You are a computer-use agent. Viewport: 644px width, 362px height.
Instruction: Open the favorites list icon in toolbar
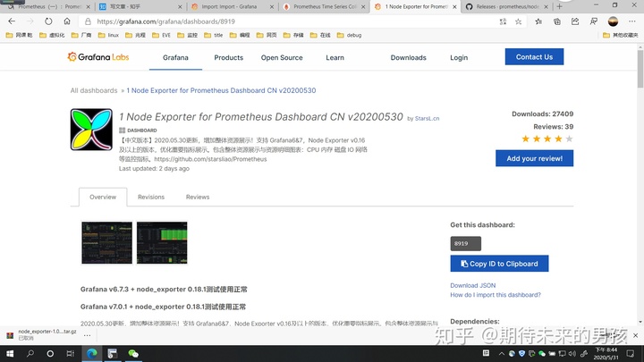[538, 21]
